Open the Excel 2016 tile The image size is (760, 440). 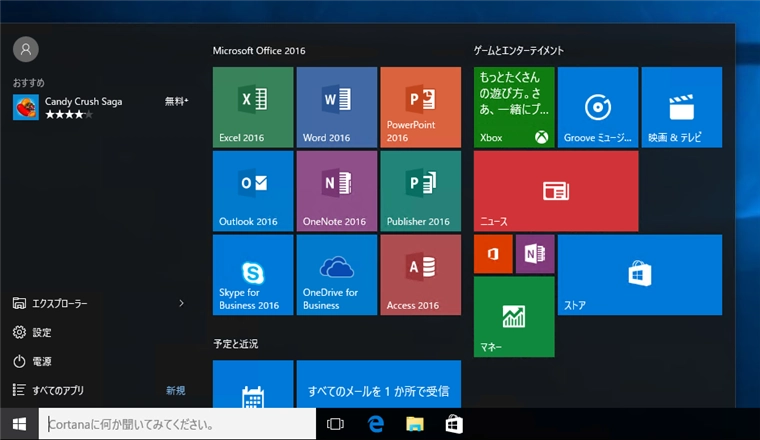pos(253,107)
